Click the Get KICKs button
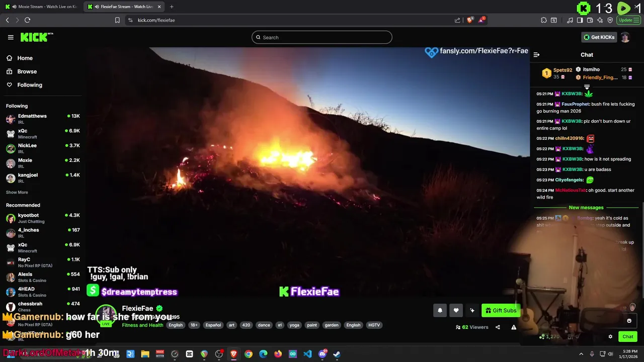 pos(599,37)
